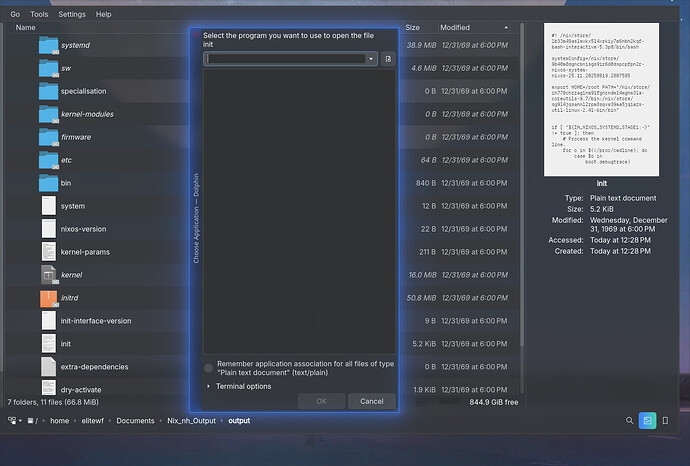Open the Tools menu
The width and height of the screenshot is (690, 466).
click(39, 15)
